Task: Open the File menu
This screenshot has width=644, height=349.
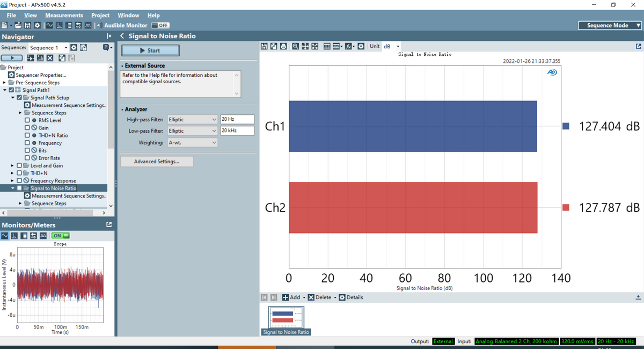Action: pos(11,15)
